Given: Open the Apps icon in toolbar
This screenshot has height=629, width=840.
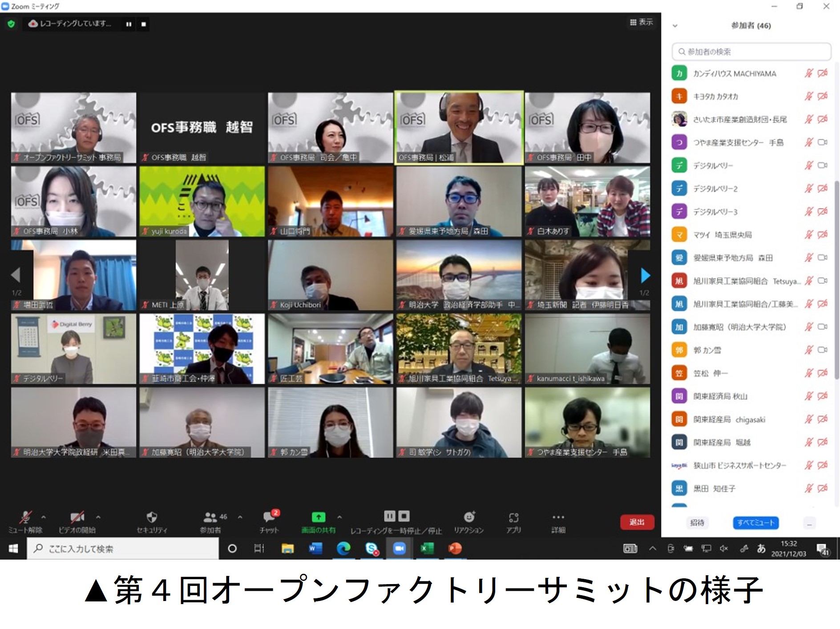Looking at the screenshot, I should pos(513,517).
